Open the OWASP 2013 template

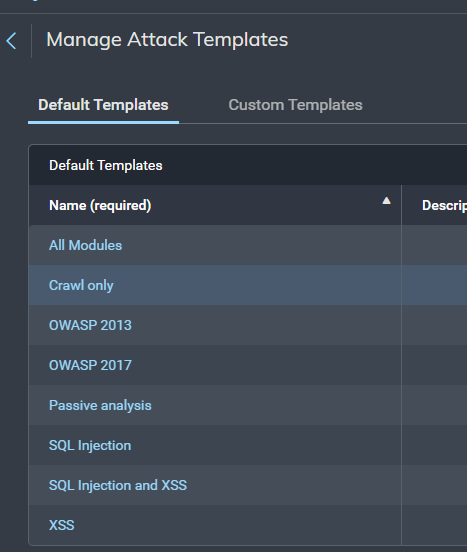pyautogui.click(x=90, y=325)
